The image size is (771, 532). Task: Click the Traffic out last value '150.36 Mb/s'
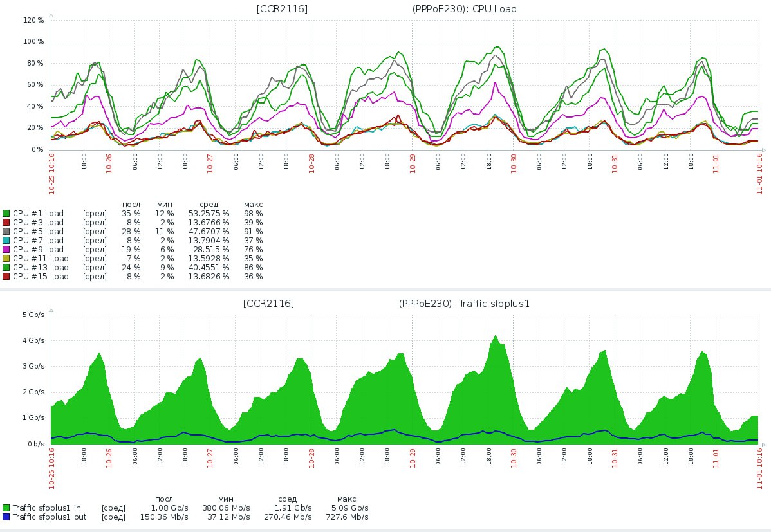[x=164, y=517]
